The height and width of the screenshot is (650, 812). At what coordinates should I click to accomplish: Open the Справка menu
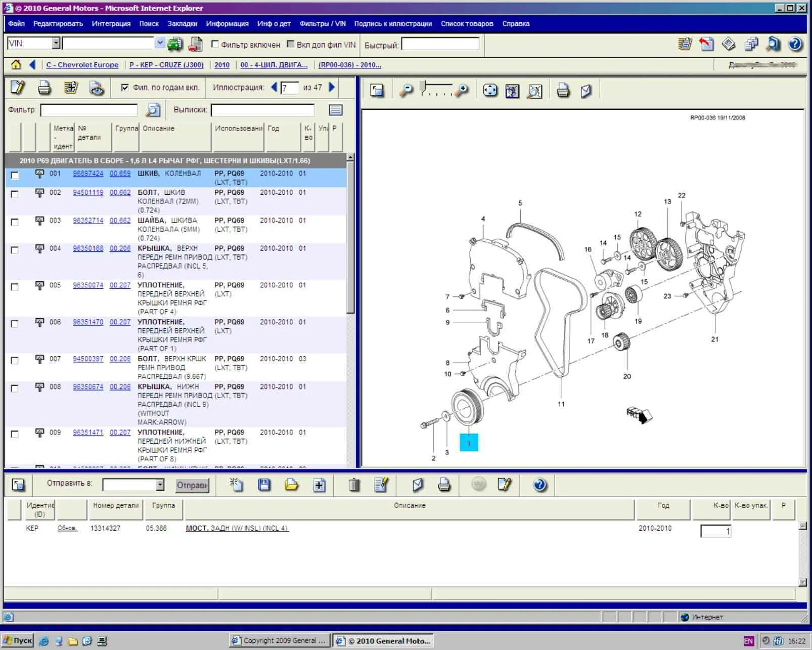click(516, 24)
